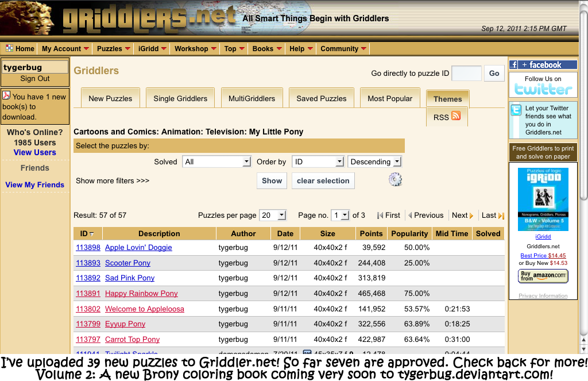Sort by Points column header
The height and width of the screenshot is (381, 588).
click(372, 233)
